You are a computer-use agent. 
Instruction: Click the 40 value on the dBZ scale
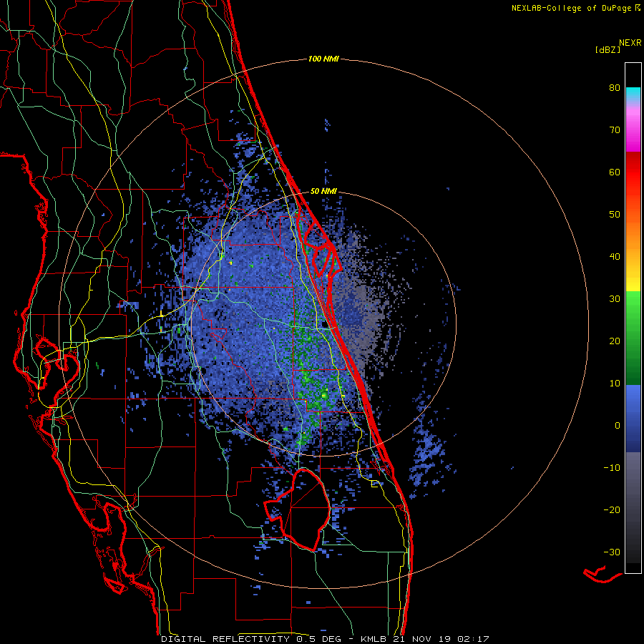tap(615, 256)
